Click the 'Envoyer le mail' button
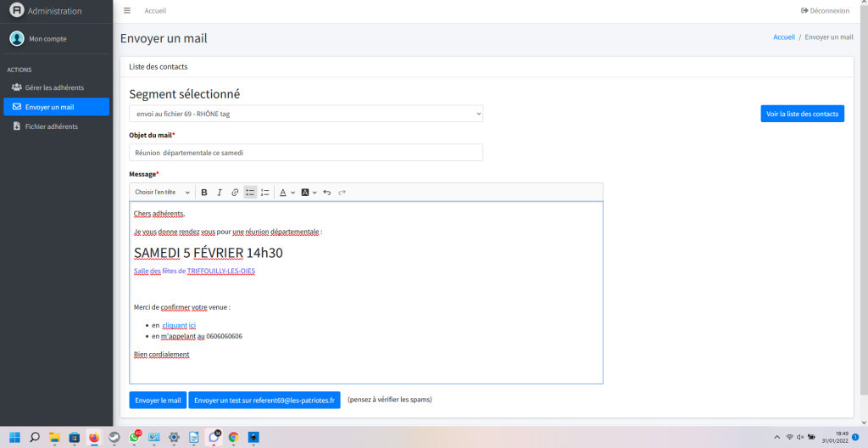 (158, 400)
